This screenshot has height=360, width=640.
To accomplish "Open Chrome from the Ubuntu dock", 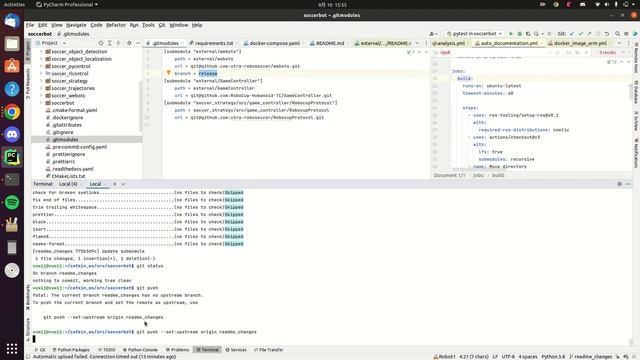I will tap(12, 111).
